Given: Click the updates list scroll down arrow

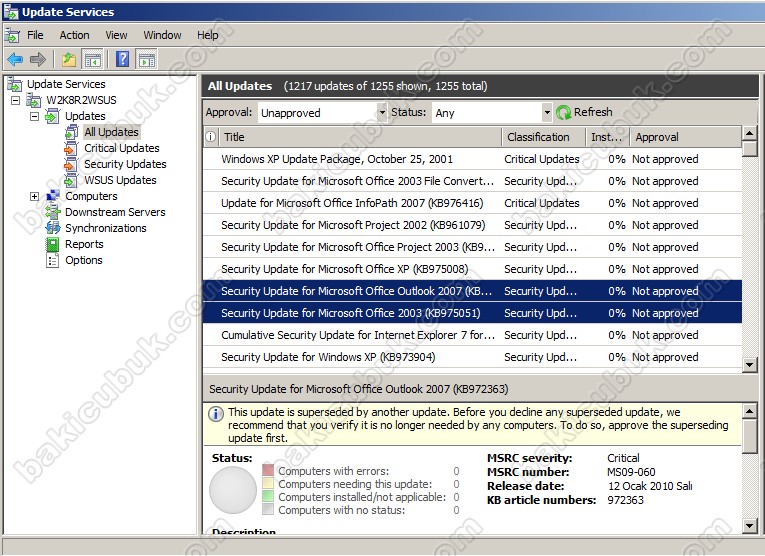Looking at the screenshot, I should tap(749, 364).
